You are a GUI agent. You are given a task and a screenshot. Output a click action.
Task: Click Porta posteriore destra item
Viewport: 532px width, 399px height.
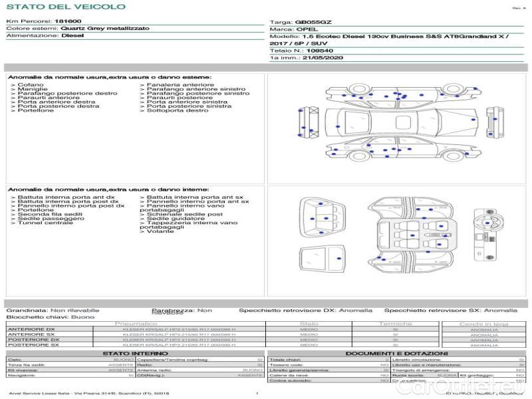[x=55, y=106]
